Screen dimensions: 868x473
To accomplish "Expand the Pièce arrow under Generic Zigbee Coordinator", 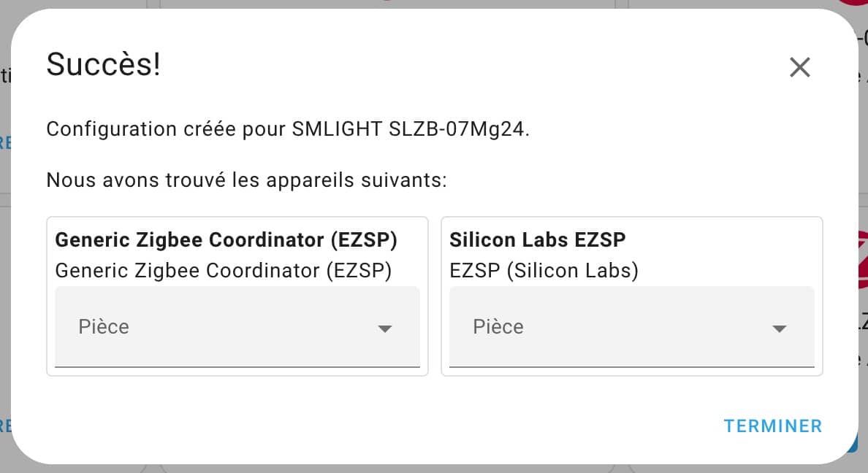I will click(385, 328).
